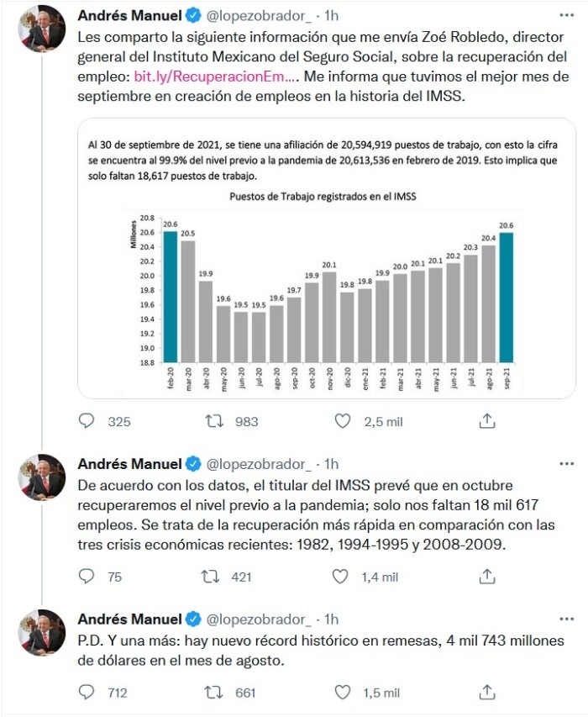Open more options menu on third tweet
The height and width of the screenshot is (717, 588).
click(x=567, y=619)
